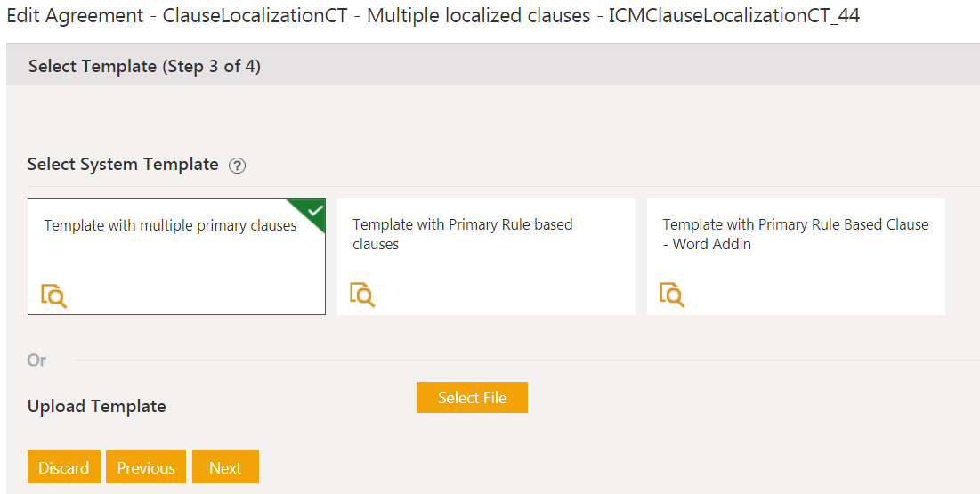980x494 pixels.
Task: Select 'Template with multiple primary clauses' title
Action: 170,226
